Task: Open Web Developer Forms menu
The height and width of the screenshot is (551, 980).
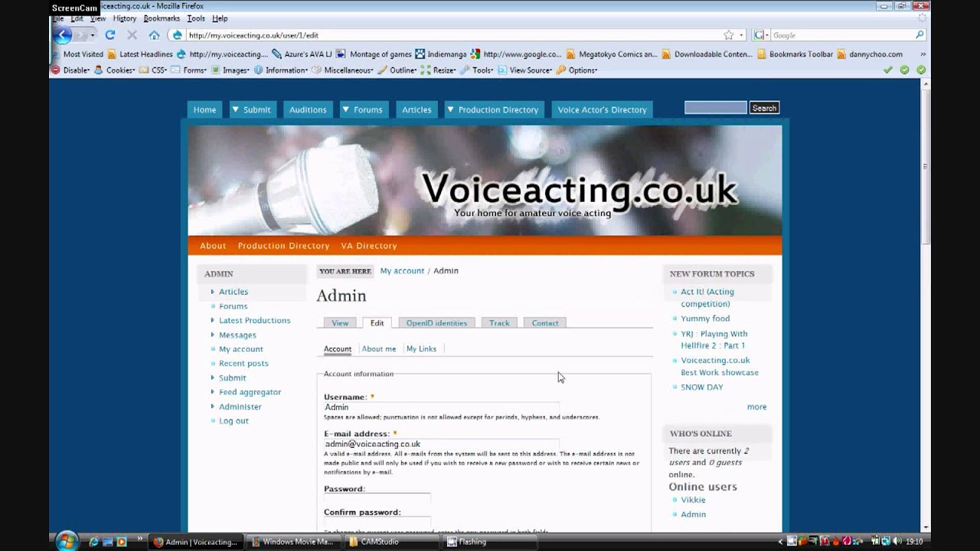Action: (189, 70)
